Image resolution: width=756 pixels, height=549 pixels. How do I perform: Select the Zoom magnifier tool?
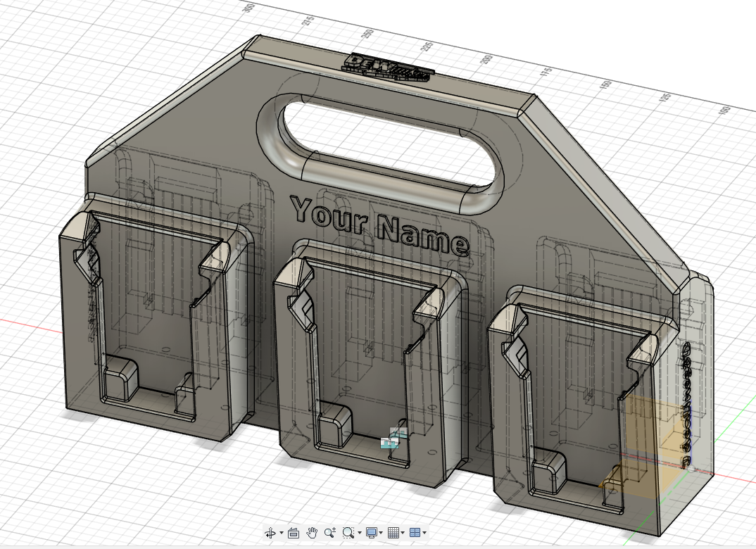pos(329,534)
